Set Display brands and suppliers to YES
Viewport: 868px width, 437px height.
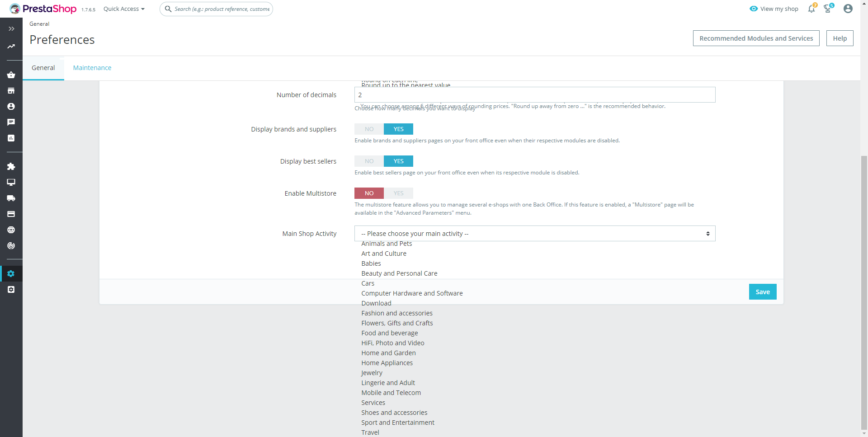[398, 129]
